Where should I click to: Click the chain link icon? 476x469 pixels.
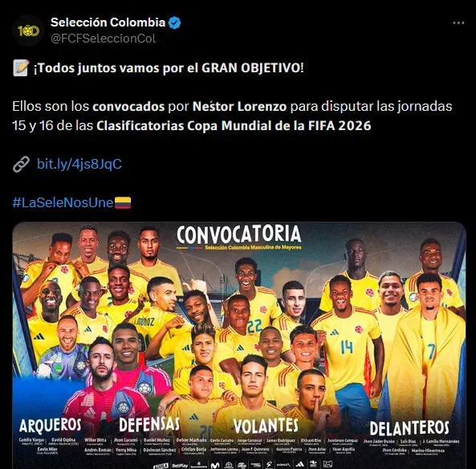(21, 165)
